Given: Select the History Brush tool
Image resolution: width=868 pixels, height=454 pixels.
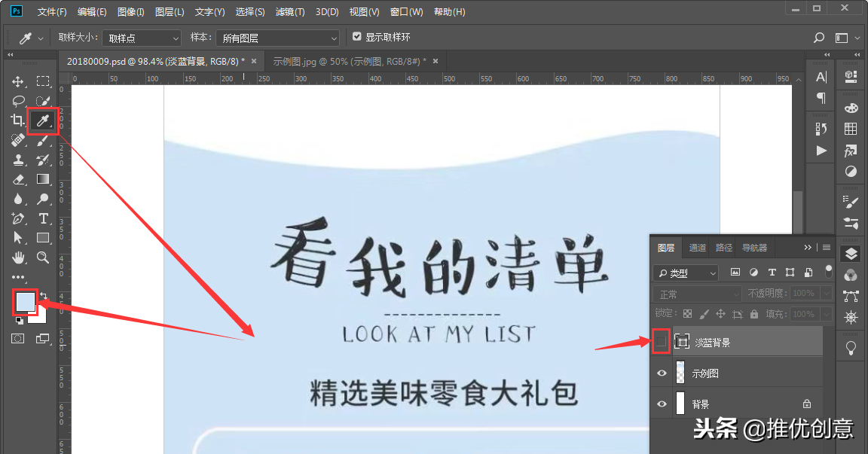Looking at the screenshot, I should point(43,160).
